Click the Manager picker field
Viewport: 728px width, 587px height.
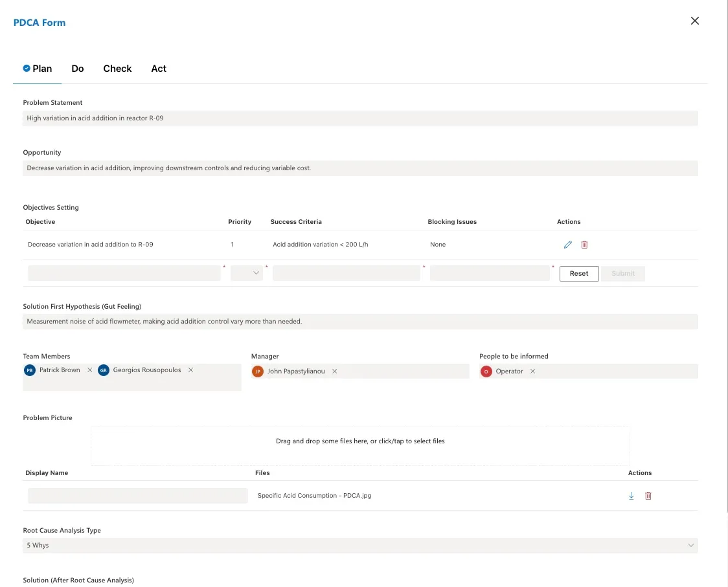click(360, 371)
